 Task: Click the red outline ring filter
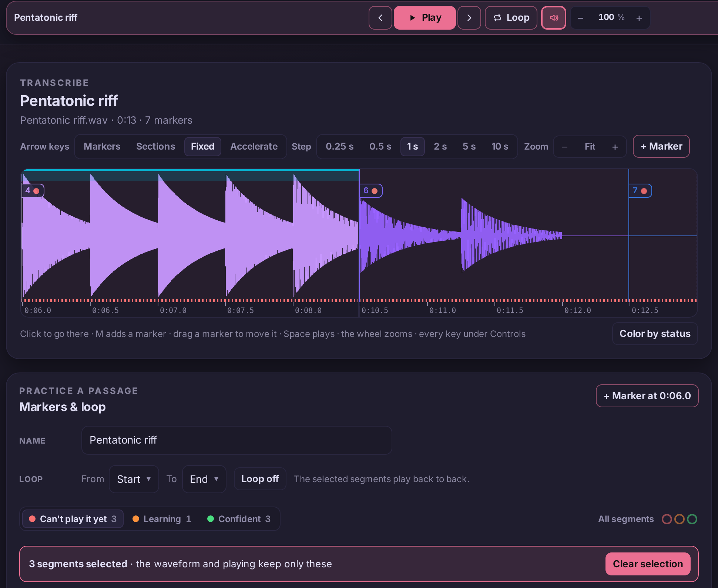click(x=667, y=519)
